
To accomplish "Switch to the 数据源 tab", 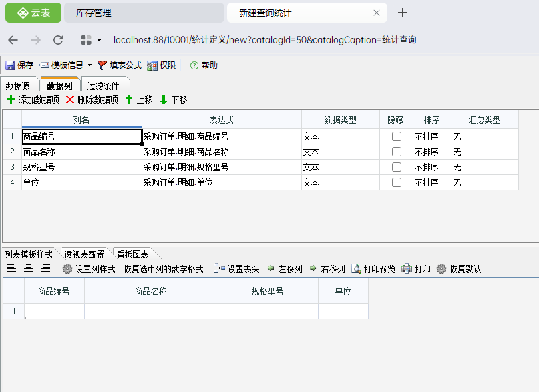I will [18, 85].
